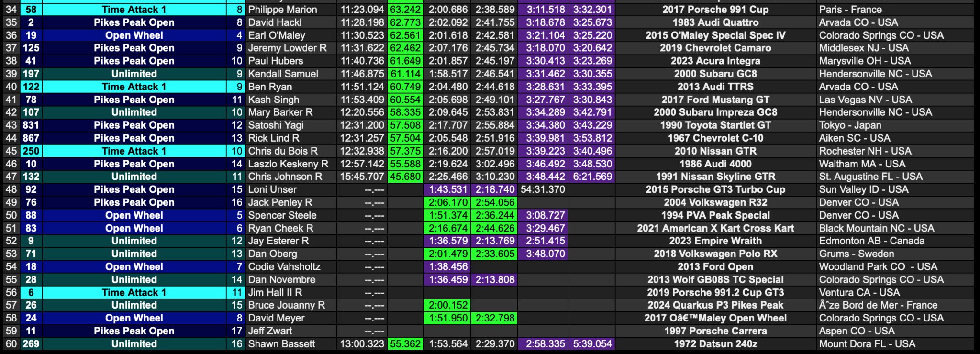Select driver Jack Penley R
Screen dimensions: 980x354
(x=280, y=202)
